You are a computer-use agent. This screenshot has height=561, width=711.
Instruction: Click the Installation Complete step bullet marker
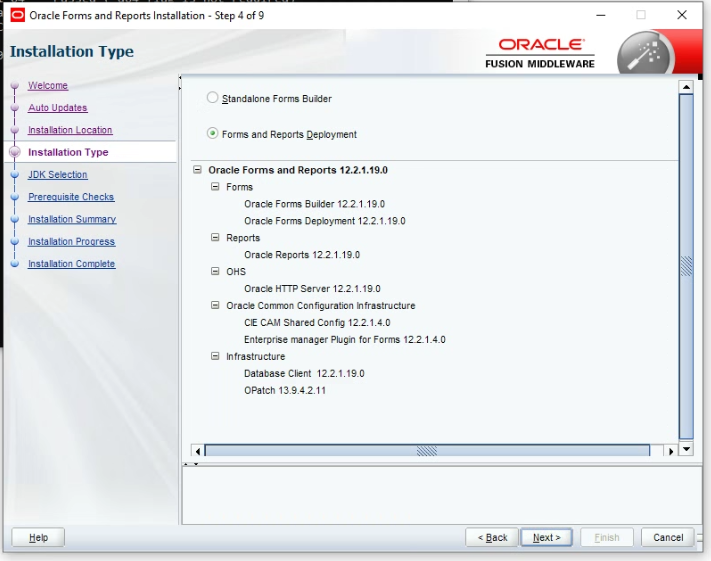[15, 263]
